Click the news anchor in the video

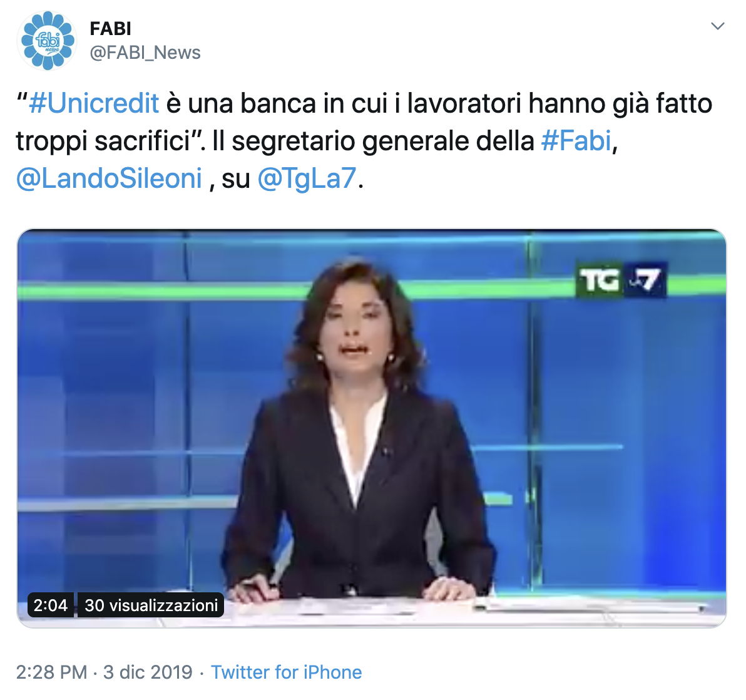point(357,428)
